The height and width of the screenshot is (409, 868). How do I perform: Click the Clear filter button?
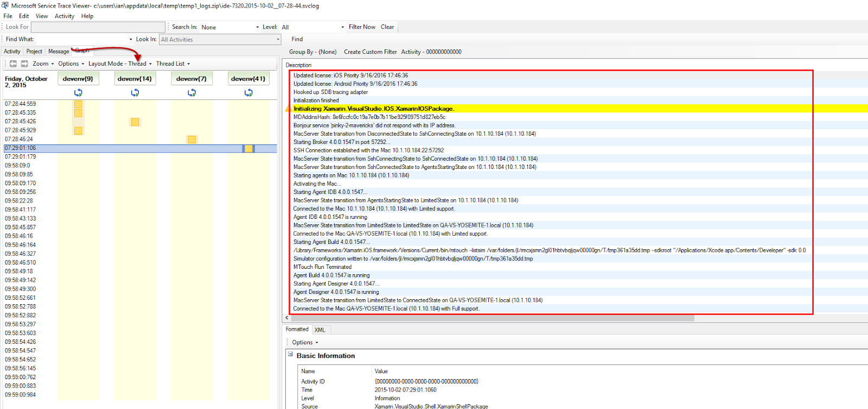(387, 27)
